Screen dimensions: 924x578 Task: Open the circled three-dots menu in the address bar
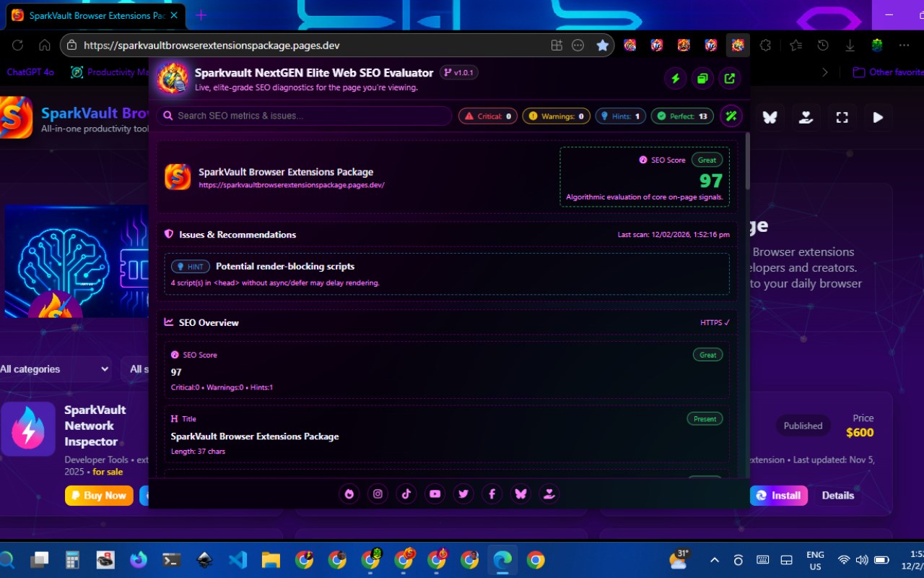click(577, 45)
